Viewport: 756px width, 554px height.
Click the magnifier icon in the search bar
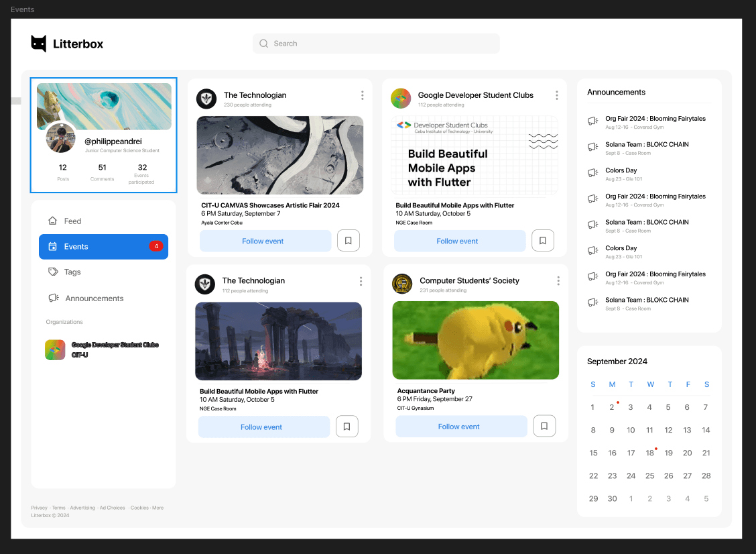[x=264, y=44]
